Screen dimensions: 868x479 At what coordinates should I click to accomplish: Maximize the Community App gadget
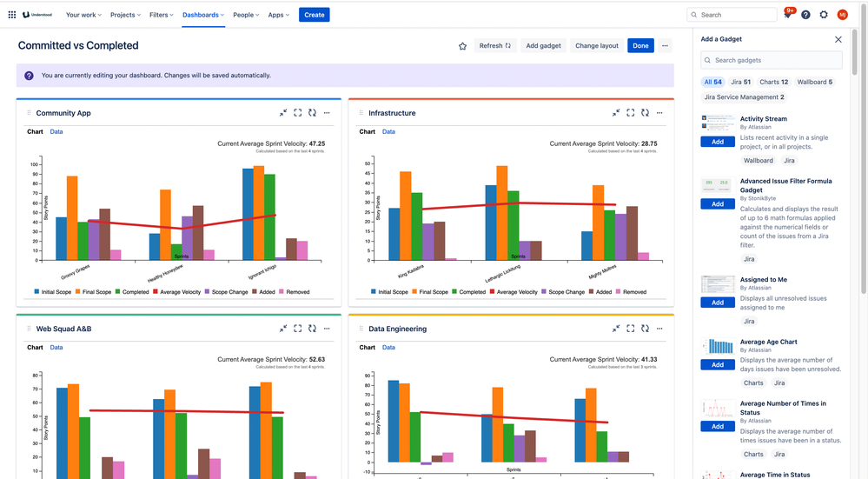click(x=297, y=113)
